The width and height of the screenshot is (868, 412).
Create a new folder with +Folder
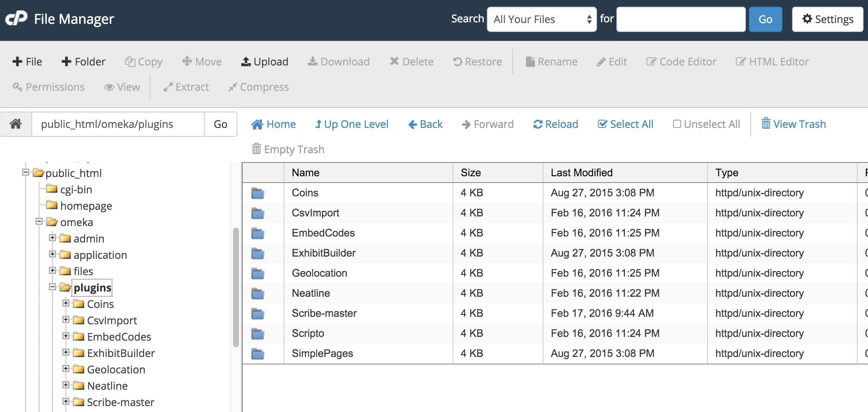[x=83, y=62]
